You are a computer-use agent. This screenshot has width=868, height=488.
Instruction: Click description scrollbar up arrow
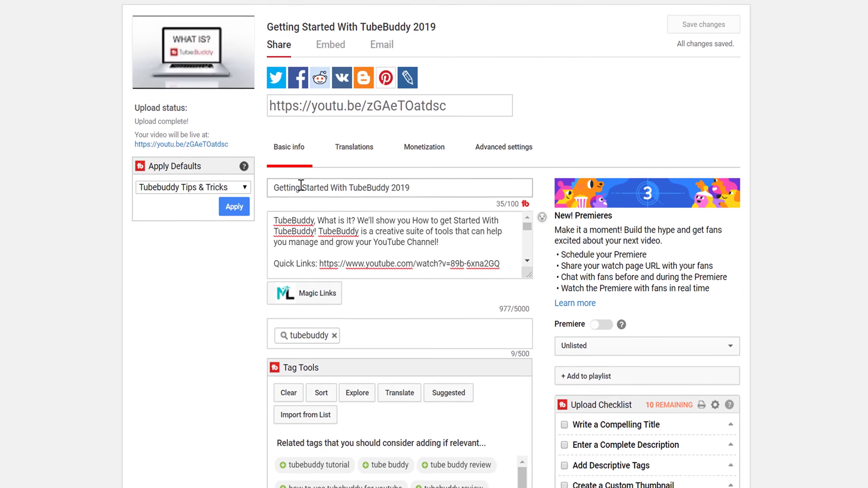pos(527,217)
